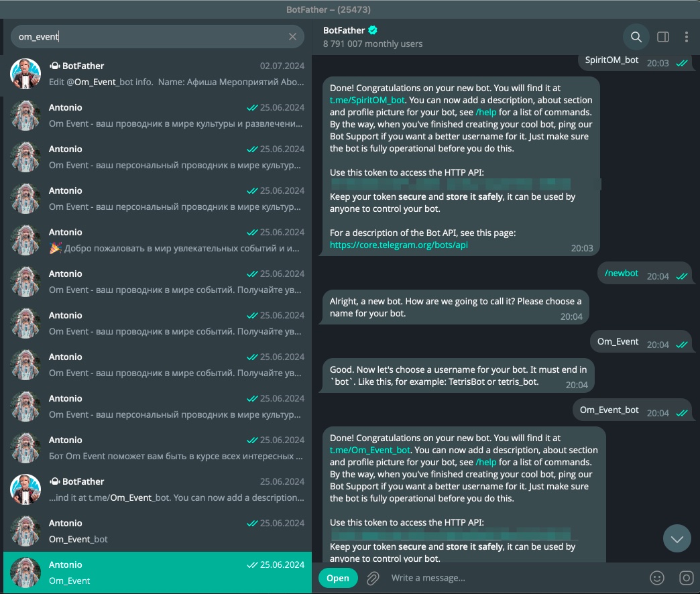Focus the Write a message field
This screenshot has height=594, width=700.
pyautogui.click(x=514, y=578)
